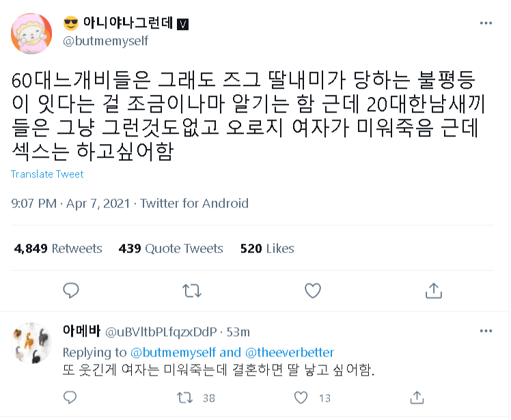View the 520 Likes list
Image resolution: width=511 pixels, height=420 pixels.
267,249
